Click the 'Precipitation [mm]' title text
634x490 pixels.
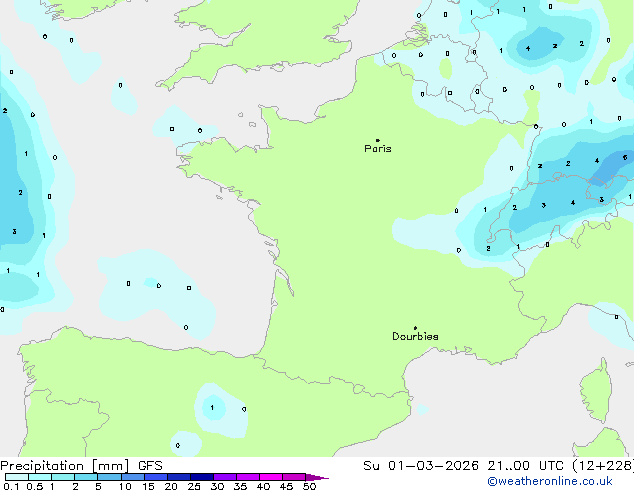click(65, 466)
